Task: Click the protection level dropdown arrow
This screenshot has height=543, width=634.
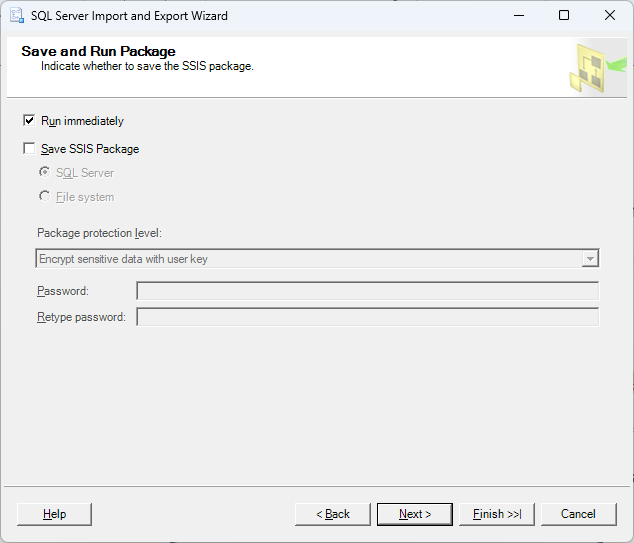Action: pyautogui.click(x=590, y=259)
